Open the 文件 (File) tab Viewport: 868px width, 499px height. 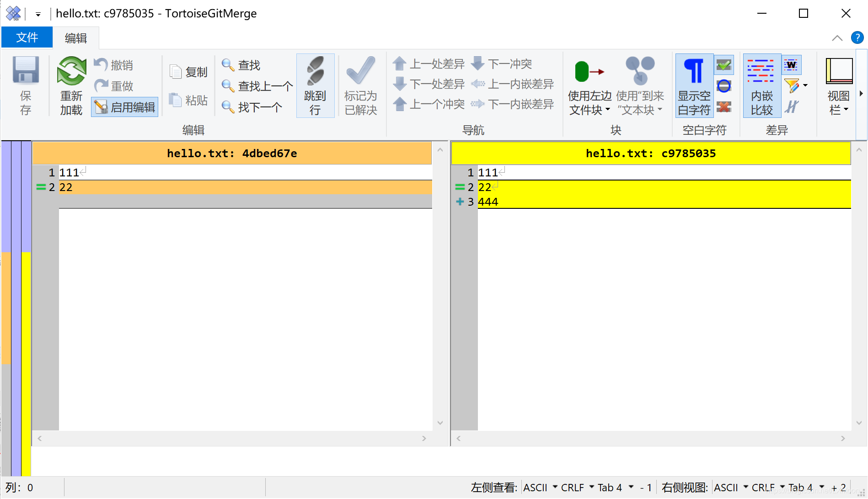click(x=27, y=37)
